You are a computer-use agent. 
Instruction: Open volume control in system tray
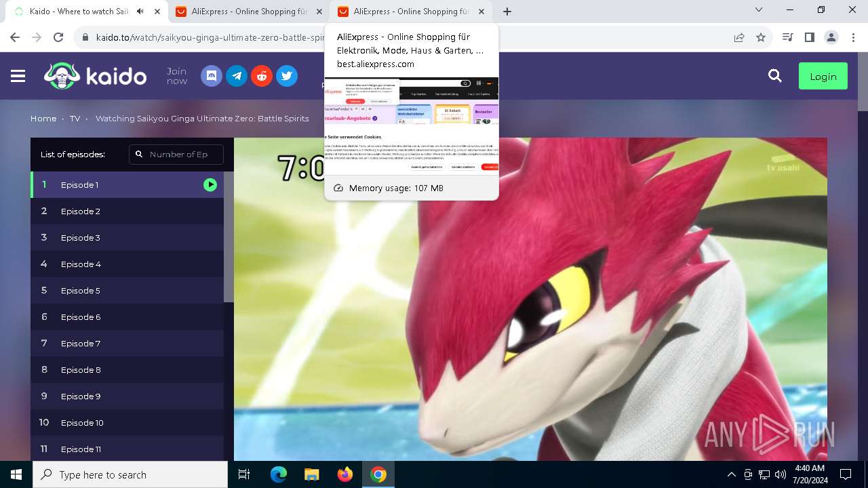781,474
